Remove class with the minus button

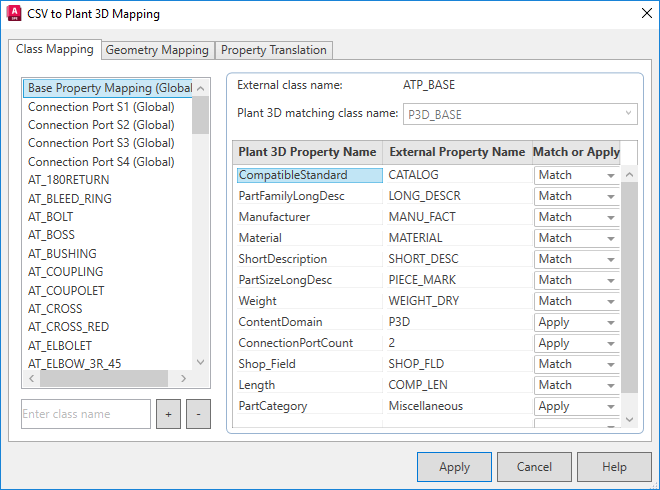(x=198, y=414)
